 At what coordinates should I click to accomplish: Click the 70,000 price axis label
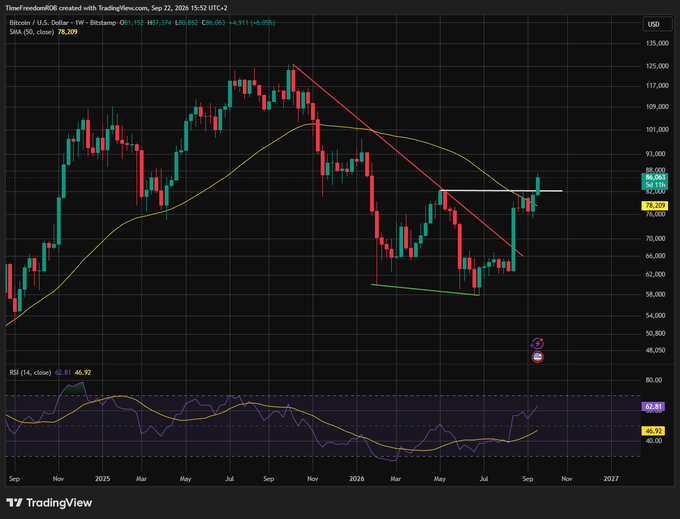(x=657, y=238)
